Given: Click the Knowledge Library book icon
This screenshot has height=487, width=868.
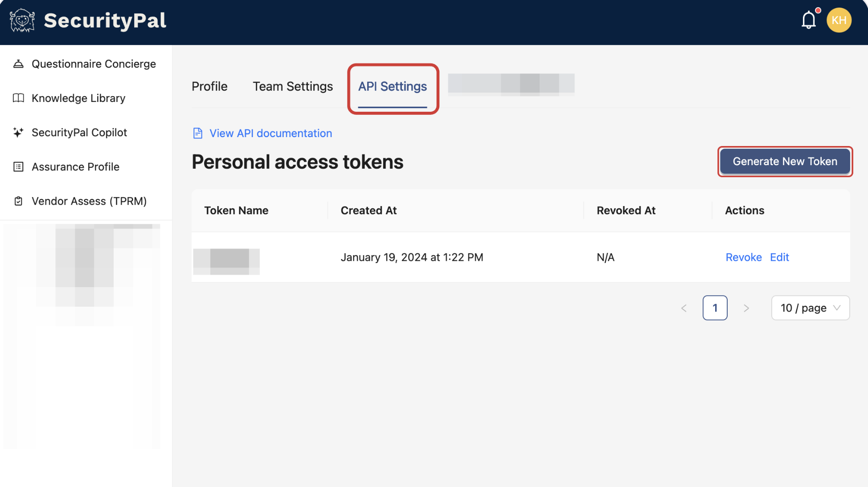Looking at the screenshot, I should pos(18,98).
